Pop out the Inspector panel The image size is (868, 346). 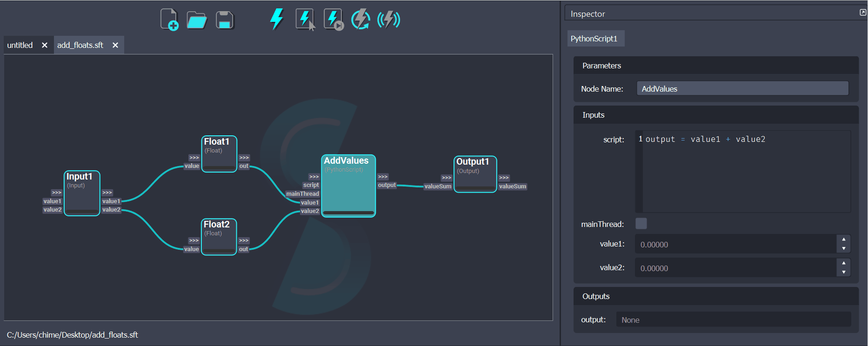pyautogui.click(x=863, y=13)
